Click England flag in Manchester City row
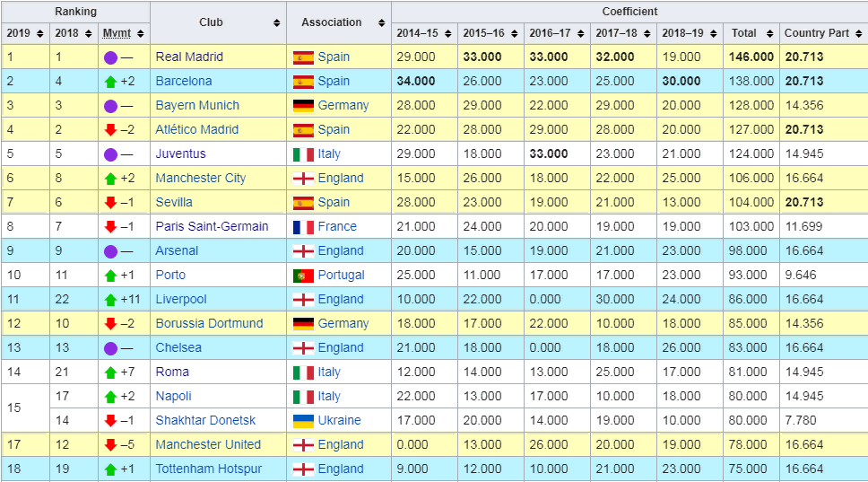This screenshot has width=868, height=482. tap(303, 179)
